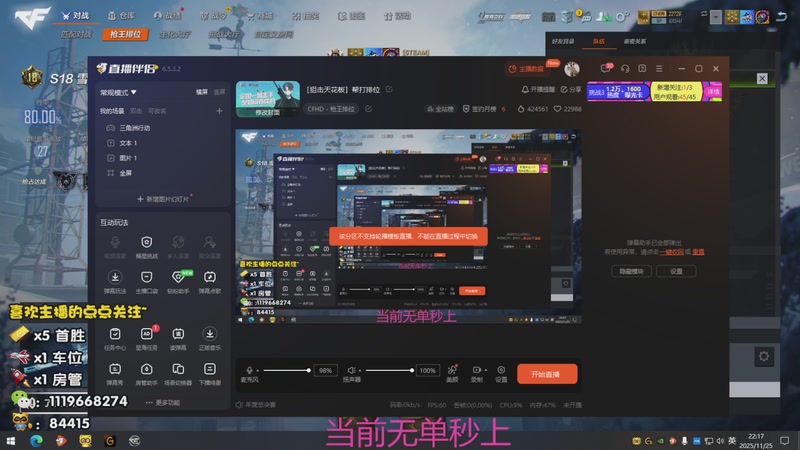This screenshot has height=450, width=800.
Task: Open the 场景切换器 scene switcher icon
Action: click(x=178, y=369)
